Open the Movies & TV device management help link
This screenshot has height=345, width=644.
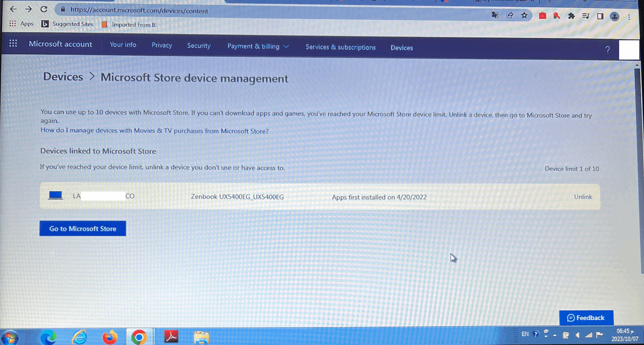click(x=154, y=131)
